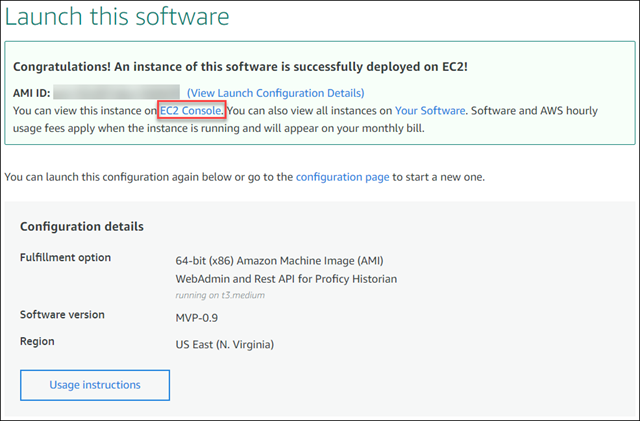Select the Congratulations success message title
Image resolution: width=640 pixels, height=421 pixels.
(240, 67)
